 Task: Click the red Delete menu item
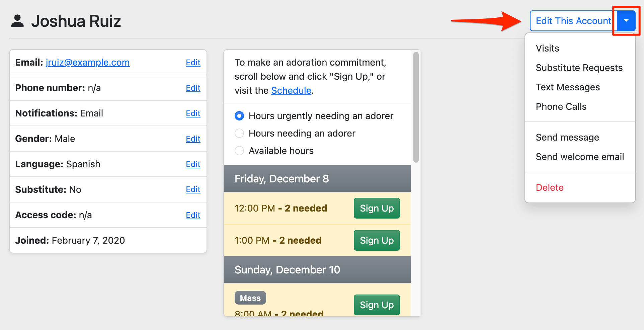[x=550, y=187]
